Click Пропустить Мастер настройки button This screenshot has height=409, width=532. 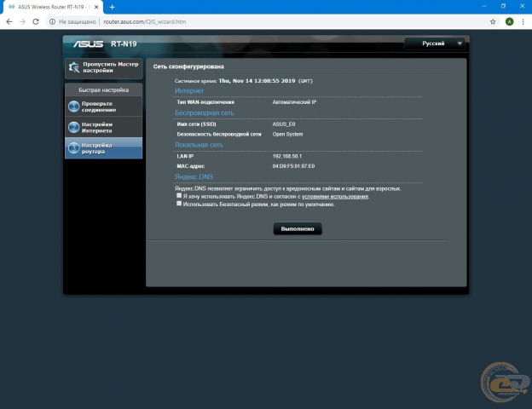tap(103, 68)
